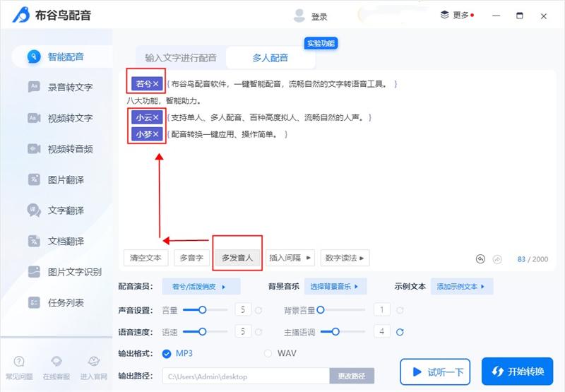The image size is (565, 392).
Task: Open 选择背景音乐 dropdown
Action: click(x=335, y=287)
